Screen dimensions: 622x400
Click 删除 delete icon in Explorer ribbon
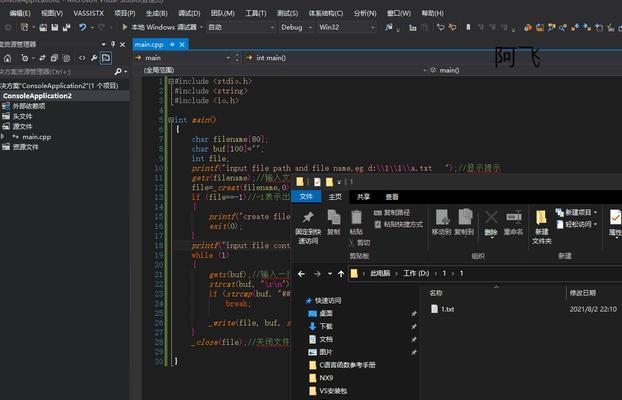[491, 218]
